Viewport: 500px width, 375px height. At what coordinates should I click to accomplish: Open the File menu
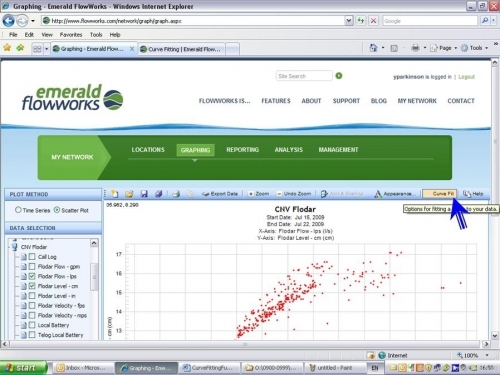click(13, 35)
